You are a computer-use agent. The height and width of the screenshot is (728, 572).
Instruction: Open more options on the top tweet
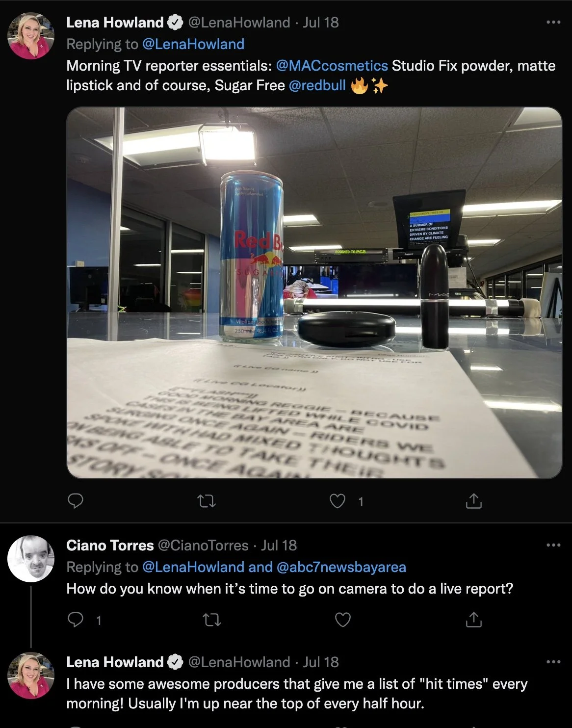coord(553,23)
